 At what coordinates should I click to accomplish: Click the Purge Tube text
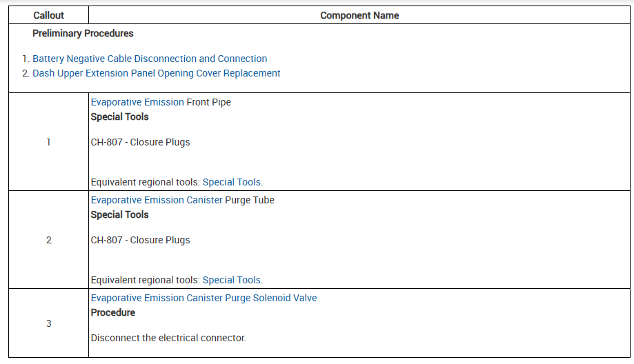tap(250, 200)
